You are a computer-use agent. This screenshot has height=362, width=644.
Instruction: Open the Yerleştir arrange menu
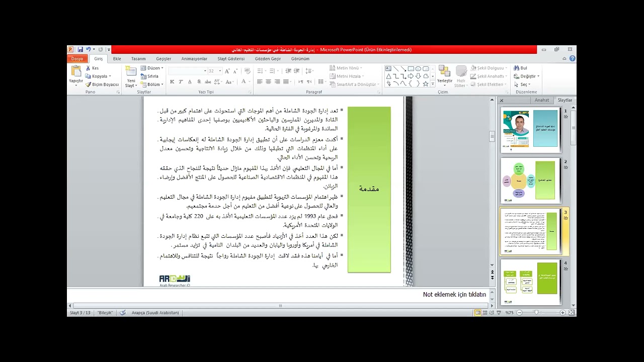[x=445, y=76]
